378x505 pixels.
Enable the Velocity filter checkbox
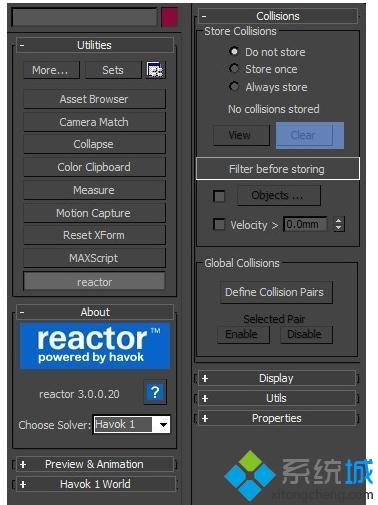[219, 224]
